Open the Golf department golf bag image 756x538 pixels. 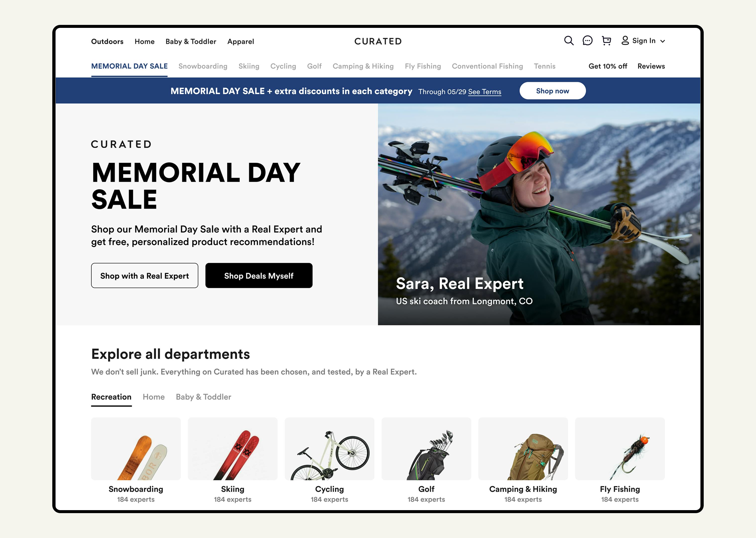click(x=426, y=449)
